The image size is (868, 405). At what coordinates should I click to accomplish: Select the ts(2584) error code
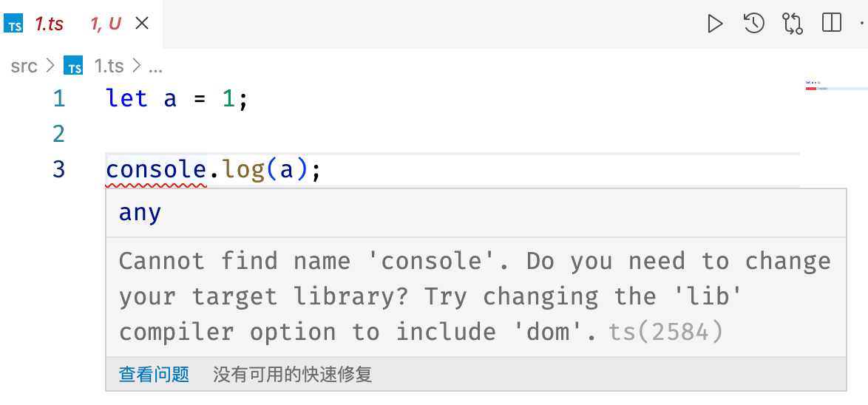666,331
